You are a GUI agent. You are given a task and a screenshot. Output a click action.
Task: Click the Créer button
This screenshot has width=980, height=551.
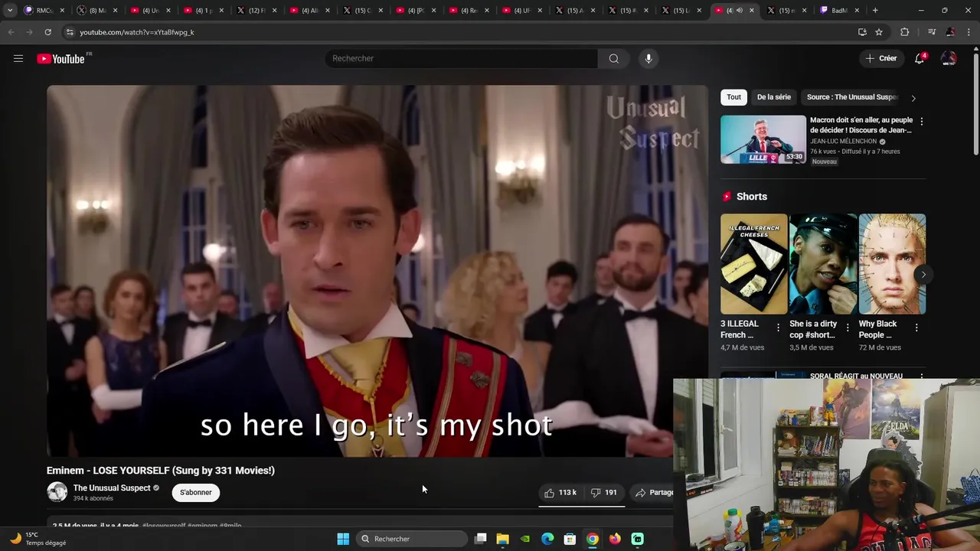pyautogui.click(x=880, y=58)
